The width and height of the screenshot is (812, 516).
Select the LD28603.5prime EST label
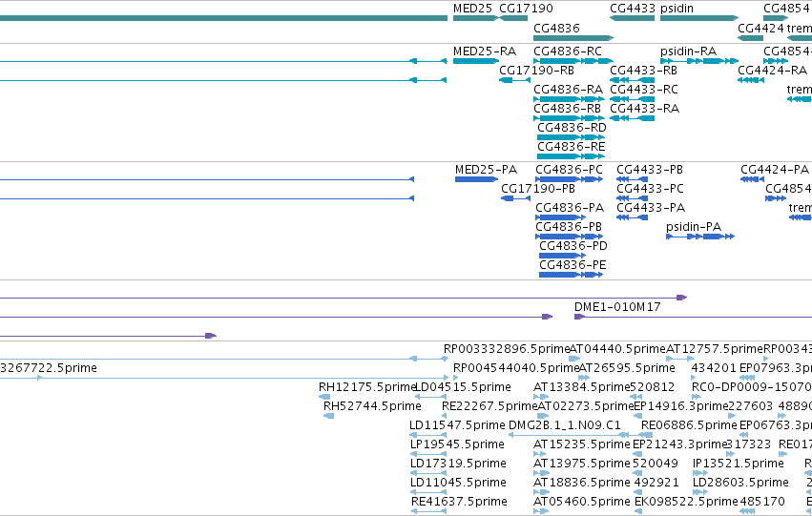pyautogui.click(x=740, y=484)
